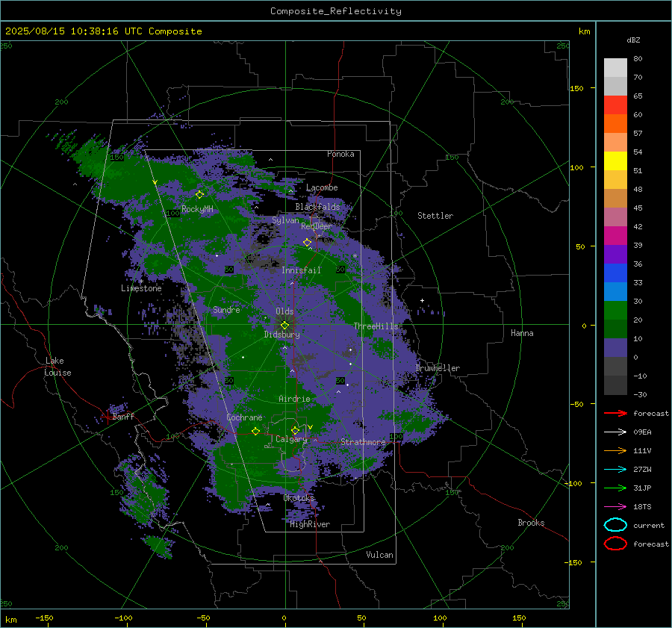This screenshot has height=628, width=672.
Task: Click the Brooks city label
Action: (531, 523)
